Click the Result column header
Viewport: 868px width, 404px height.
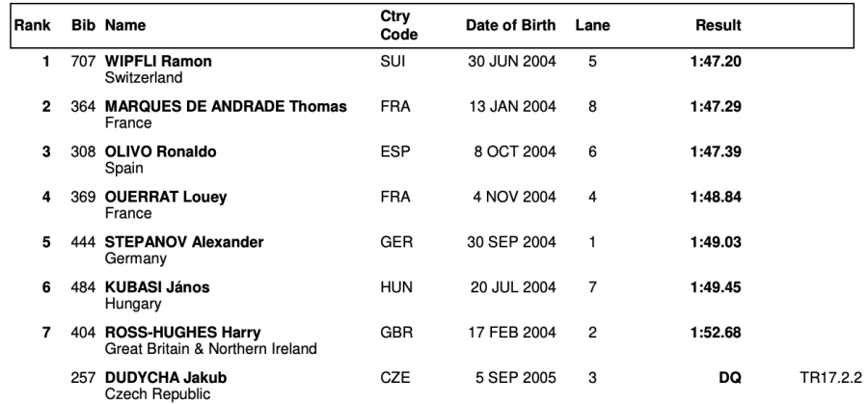(719, 26)
